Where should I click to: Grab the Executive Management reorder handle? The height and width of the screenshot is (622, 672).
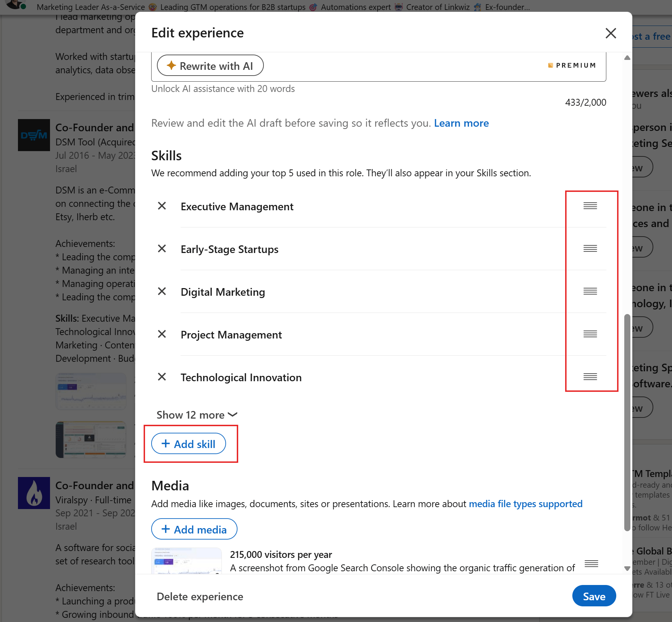click(590, 206)
